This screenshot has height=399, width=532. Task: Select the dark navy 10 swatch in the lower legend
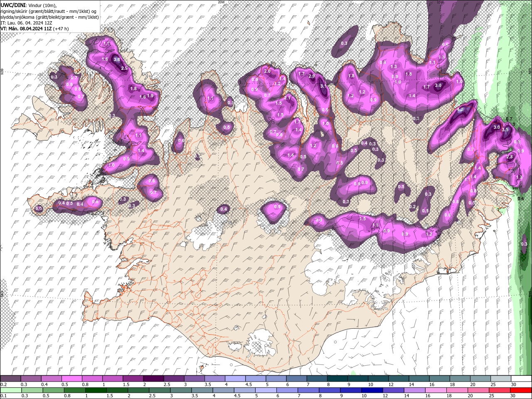[372, 390]
